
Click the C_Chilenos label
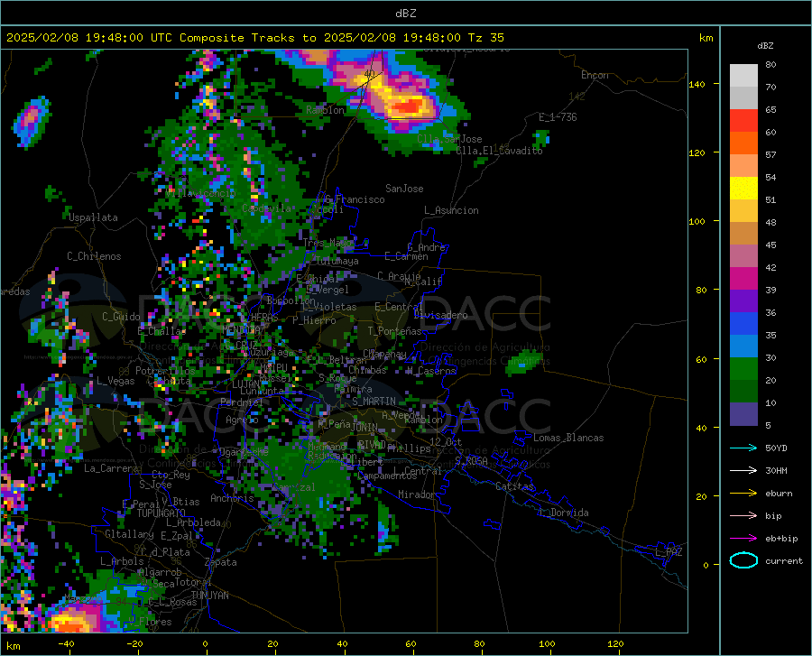coord(94,256)
